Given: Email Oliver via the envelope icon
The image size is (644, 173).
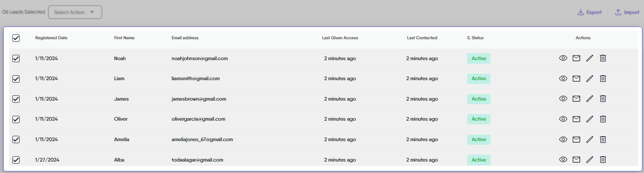Looking at the screenshot, I should click(x=576, y=119).
